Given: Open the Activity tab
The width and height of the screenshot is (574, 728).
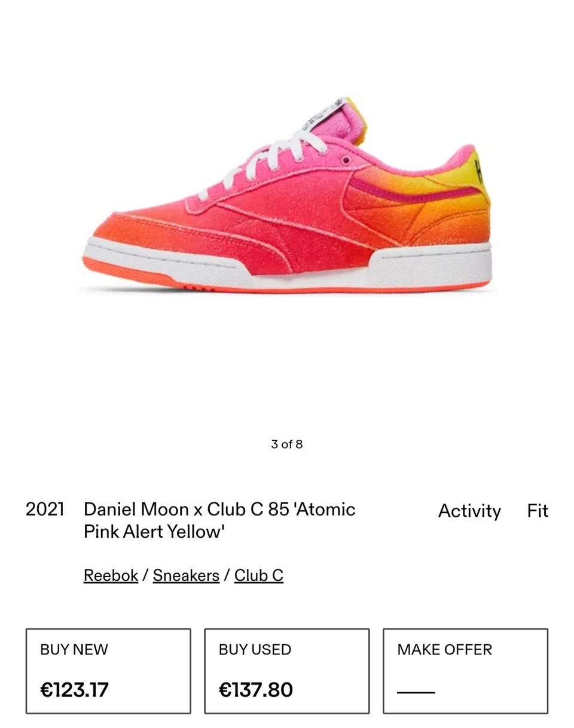Looking at the screenshot, I should pos(469,511).
